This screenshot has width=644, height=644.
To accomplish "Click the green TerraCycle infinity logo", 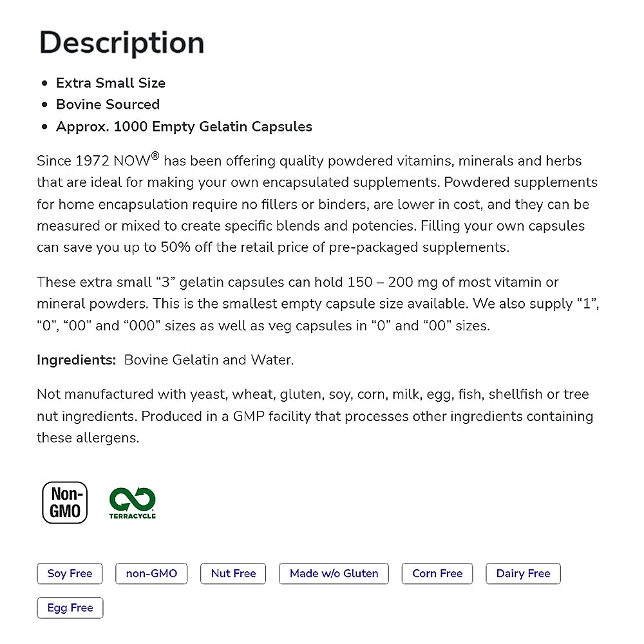I will [132, 499].
